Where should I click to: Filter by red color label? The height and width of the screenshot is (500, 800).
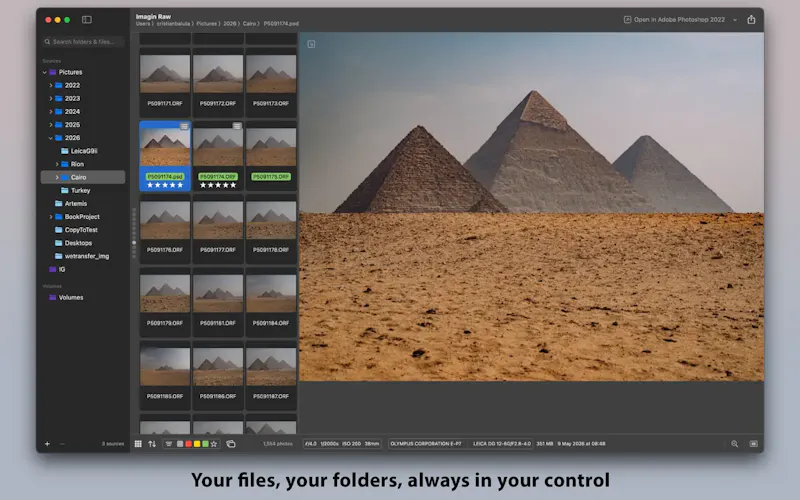coord(188,444)
